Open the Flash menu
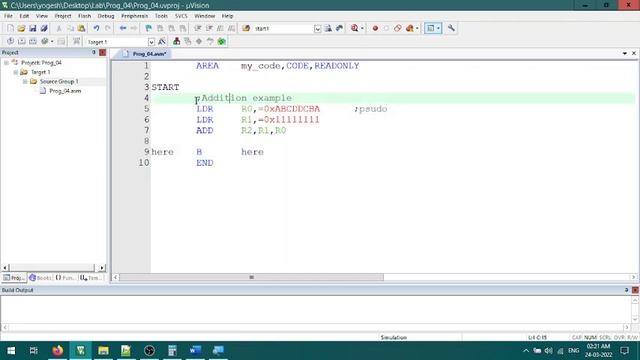 [84, 16]
